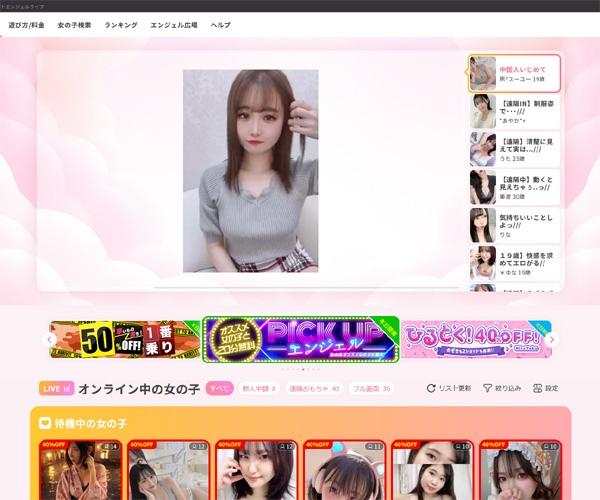Open the ひるとく 40% OFF banner
The image size is (600, 500).
point(476,340)
